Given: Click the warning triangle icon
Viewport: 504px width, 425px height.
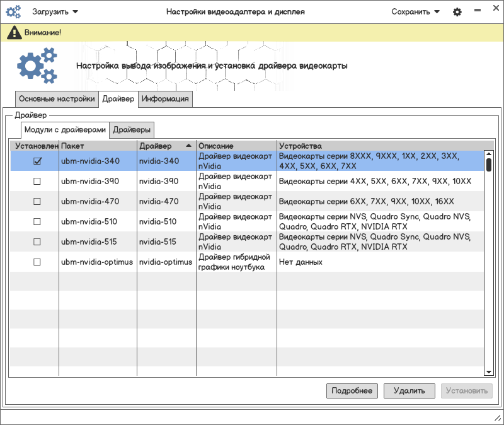Looking at the screenshot, I should 14,32.
